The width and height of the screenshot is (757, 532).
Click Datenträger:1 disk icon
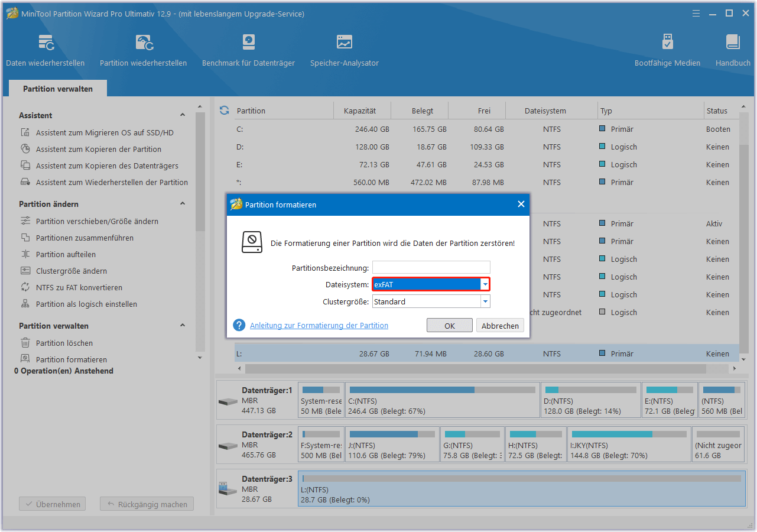228,402
